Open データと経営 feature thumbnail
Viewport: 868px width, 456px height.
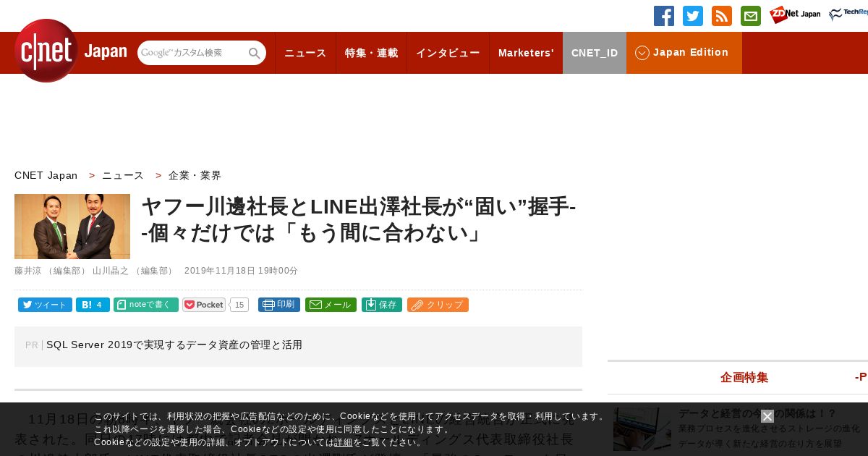click(642, 429)
